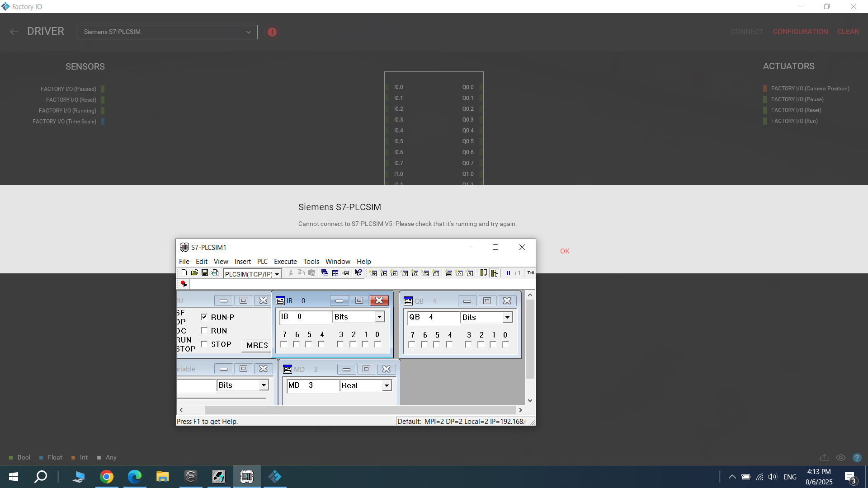Click the eye visibility icon in Factory IO
This screenshot has height=488, width=868.
[x=841, y=458]
